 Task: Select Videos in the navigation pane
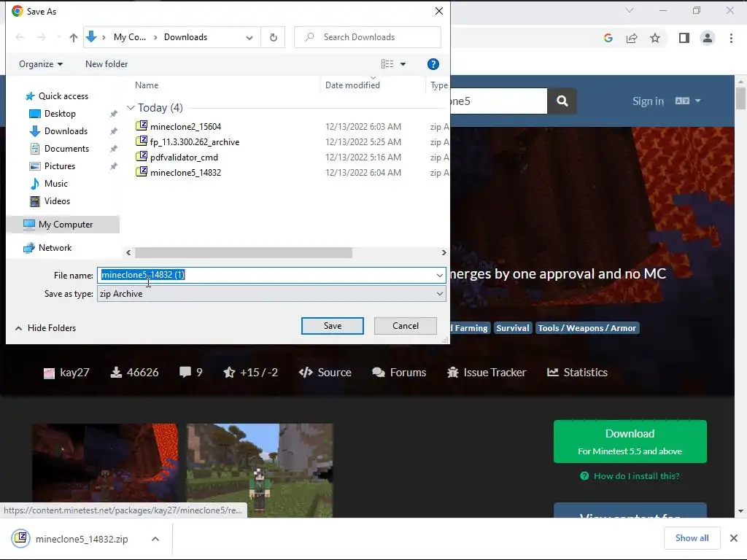[57, 201]
